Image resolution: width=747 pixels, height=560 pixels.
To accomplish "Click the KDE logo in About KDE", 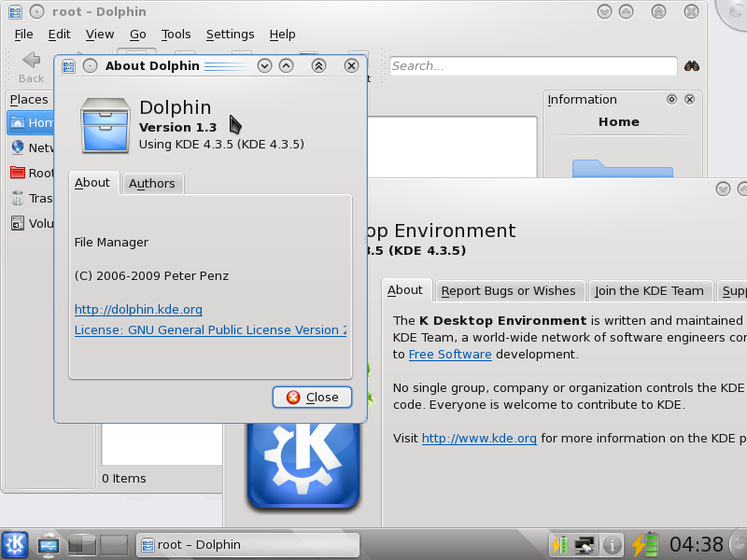I will tap(303, 465).
